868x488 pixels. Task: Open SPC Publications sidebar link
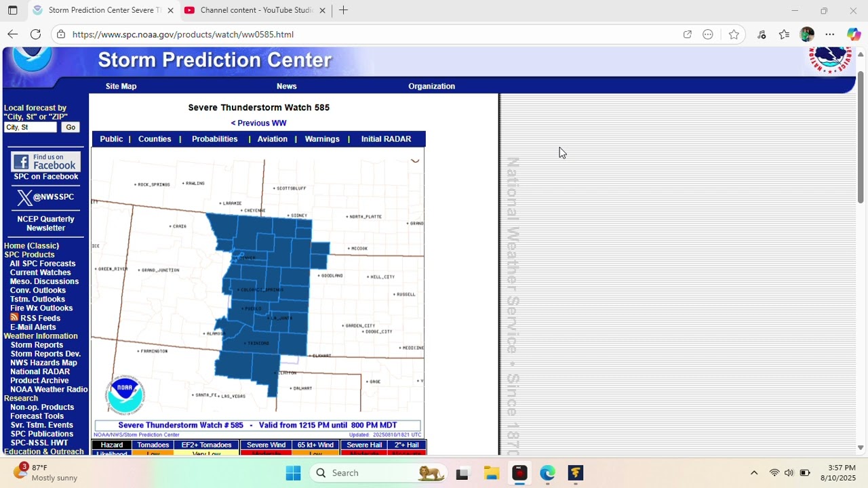click(x=42, y=434)
